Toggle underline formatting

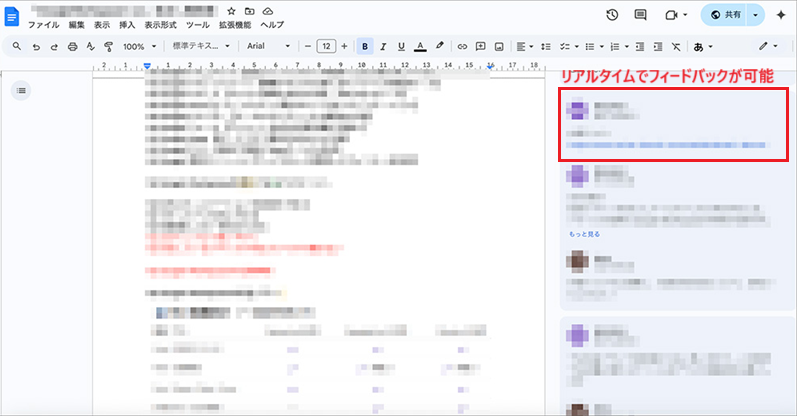pos(401,46)
